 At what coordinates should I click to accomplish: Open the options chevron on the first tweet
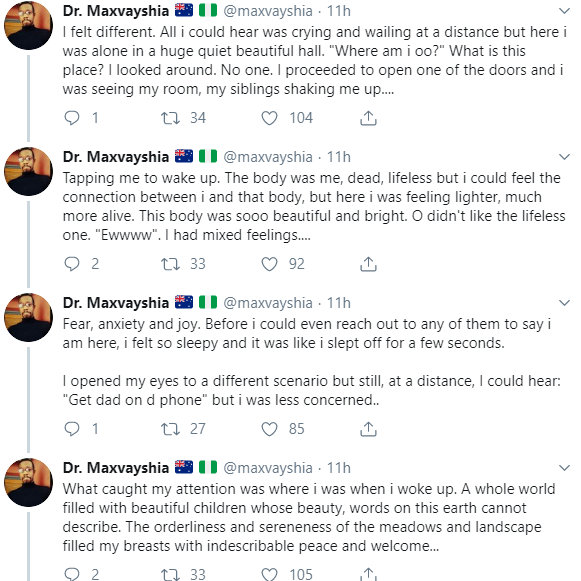pos(564,11)
